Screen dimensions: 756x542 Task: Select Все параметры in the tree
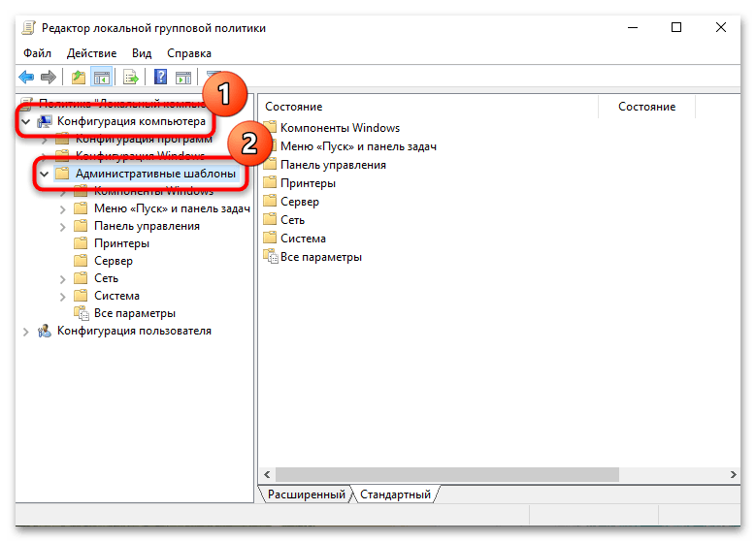point(135,313)
